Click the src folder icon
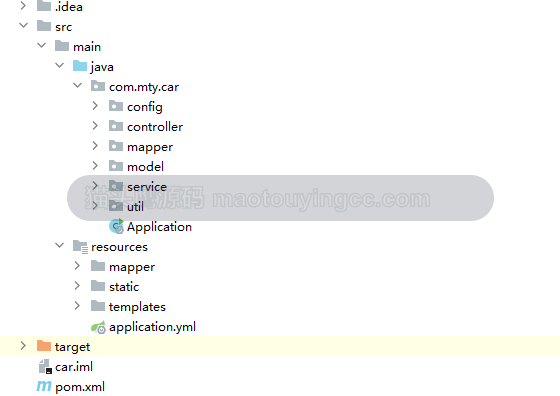560x396 pixels. [44, 26]
